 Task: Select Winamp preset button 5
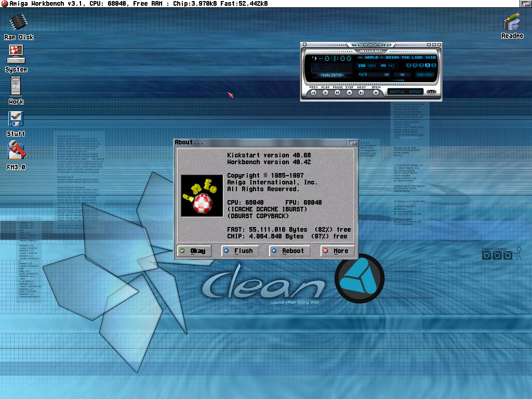point(409,65)
